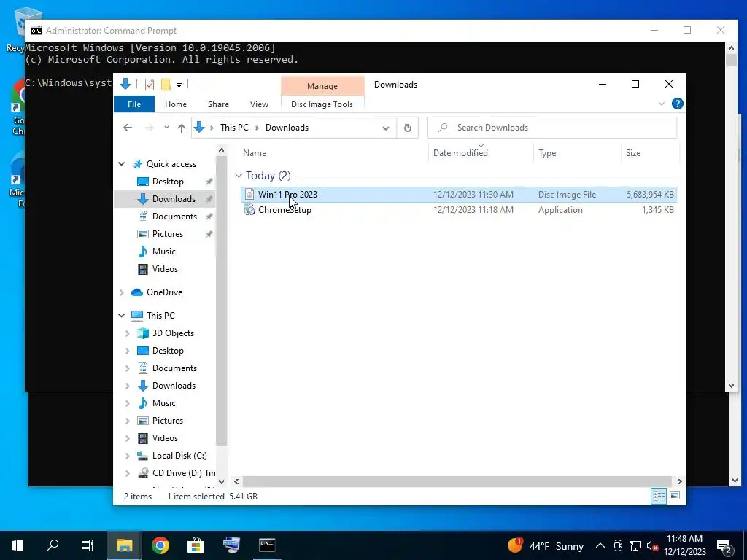Launch Google Chrome from taskbar

(160, 545)
